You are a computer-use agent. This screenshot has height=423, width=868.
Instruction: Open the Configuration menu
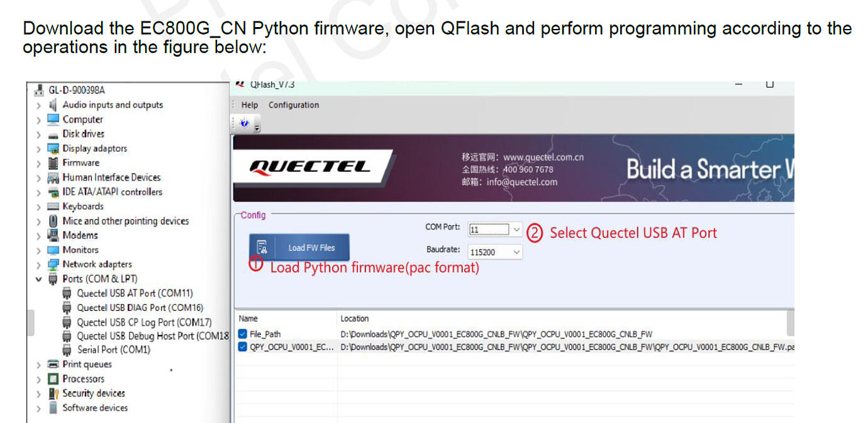tap(294, 105)
